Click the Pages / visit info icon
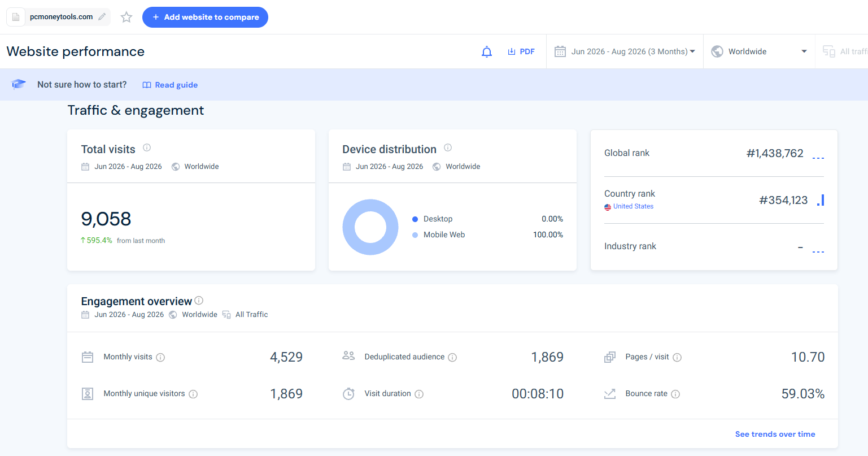The height and width of the screenshot is (456, 868). click(x=677, y=357)
